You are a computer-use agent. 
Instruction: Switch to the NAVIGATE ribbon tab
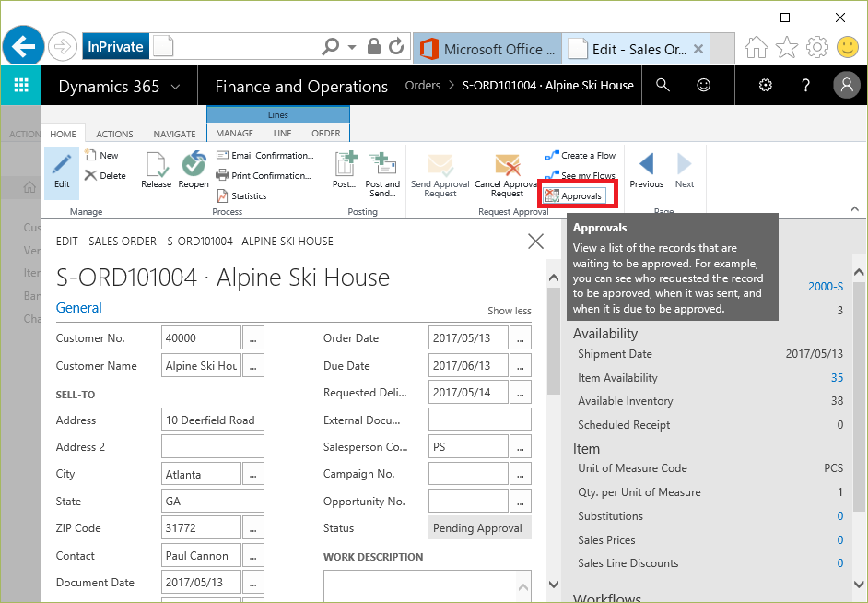click(x=174, y=134)
